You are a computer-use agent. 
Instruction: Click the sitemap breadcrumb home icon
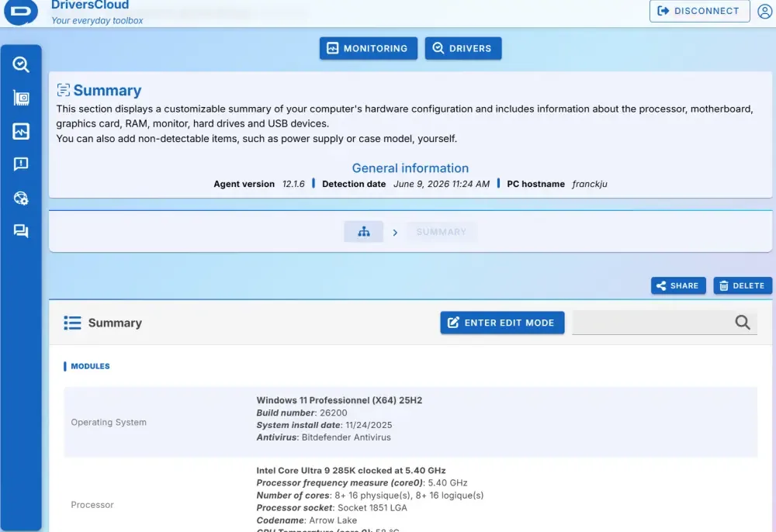364,231
